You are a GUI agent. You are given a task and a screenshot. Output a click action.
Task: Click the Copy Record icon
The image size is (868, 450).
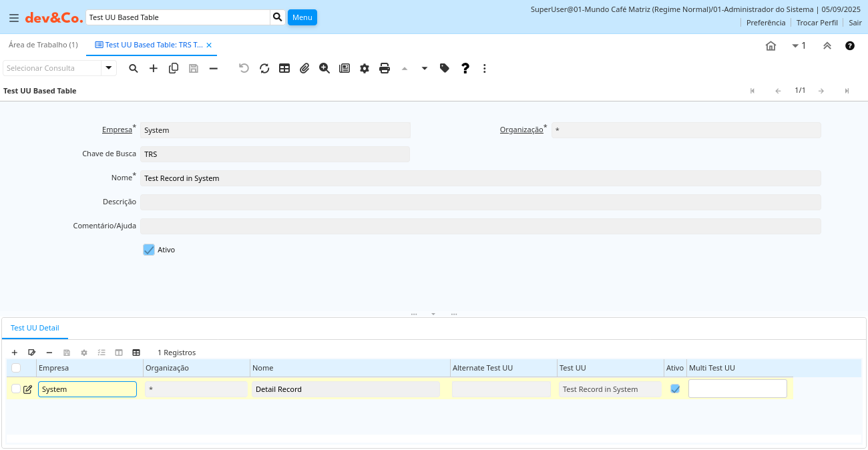tap(174, 68)
